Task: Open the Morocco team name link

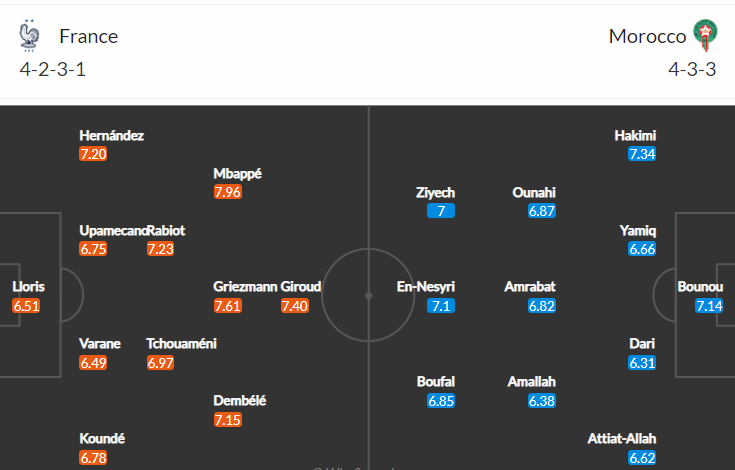Action: (x=647, y=36)
